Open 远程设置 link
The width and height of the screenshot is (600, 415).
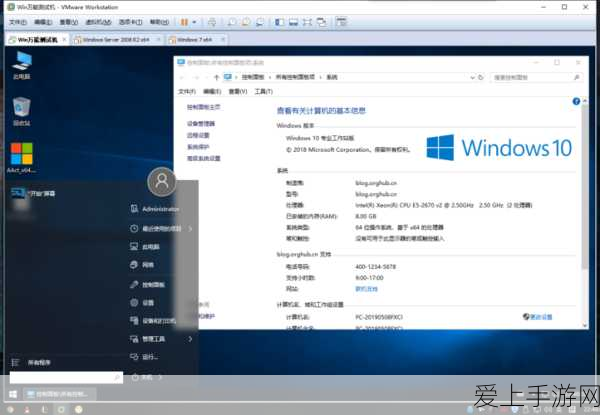198,135
